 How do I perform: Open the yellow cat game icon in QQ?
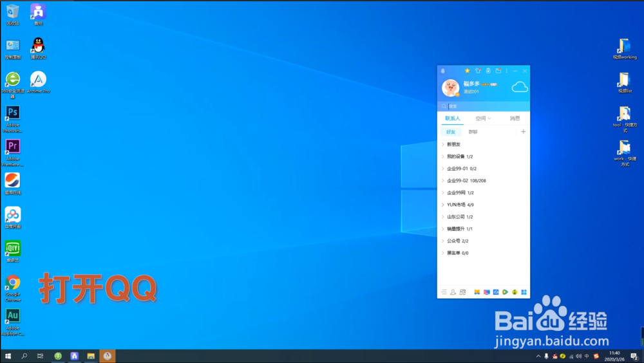(477, 292)
